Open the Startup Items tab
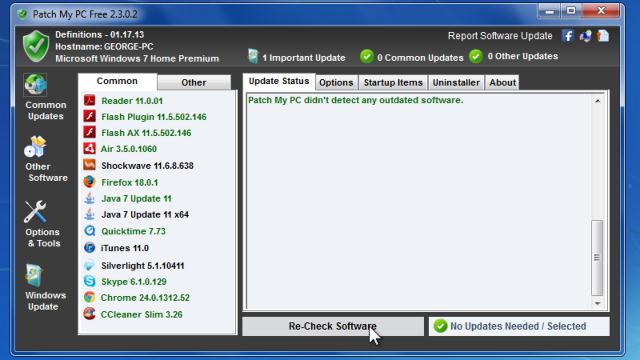640x360 pixels. tap(393, 82)
